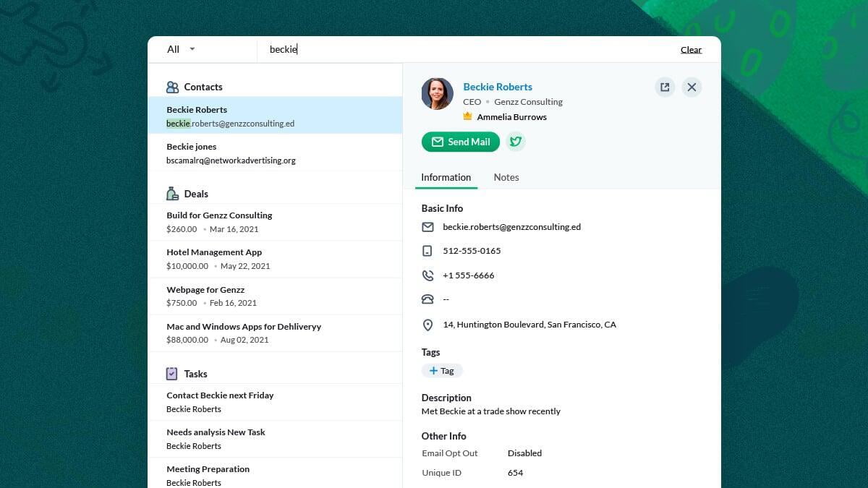The width and height of the screenshot is (868, 488).
Task: Open contact in new window icon
Action: tap(665, 87)
